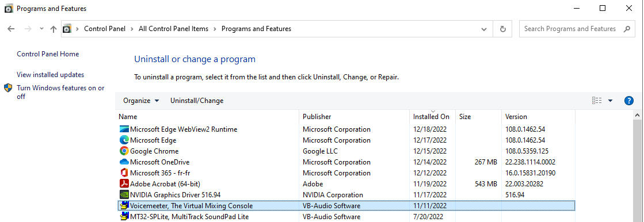Sort by the Version column header
The height and width of the screenshot is (222, 644).
pyautogui.click(x=539, y=117)
